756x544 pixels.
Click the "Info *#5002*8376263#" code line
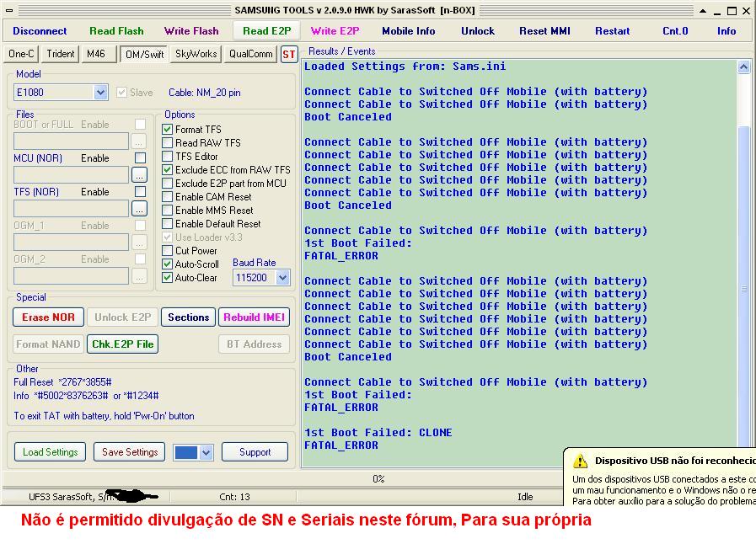(86, 396)
